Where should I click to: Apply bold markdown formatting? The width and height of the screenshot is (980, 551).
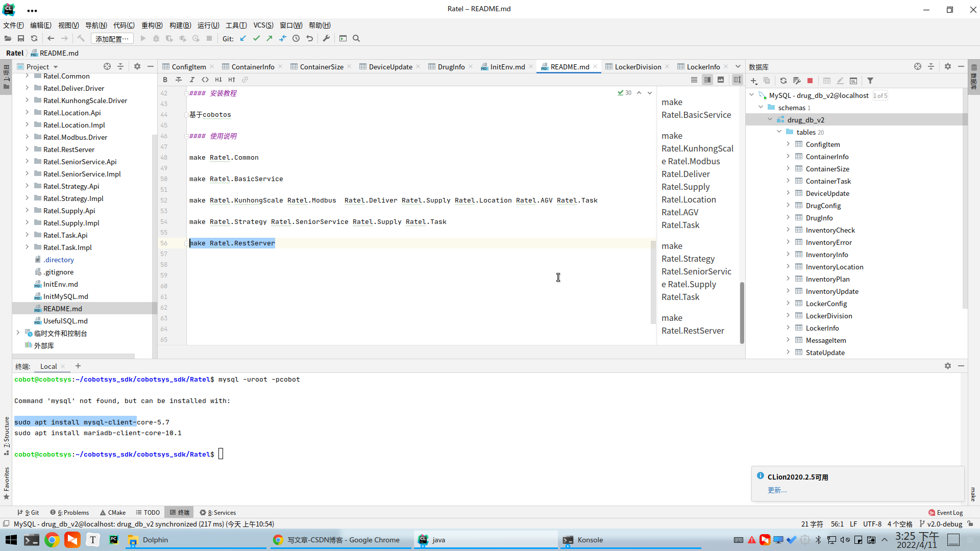point(165,80)
